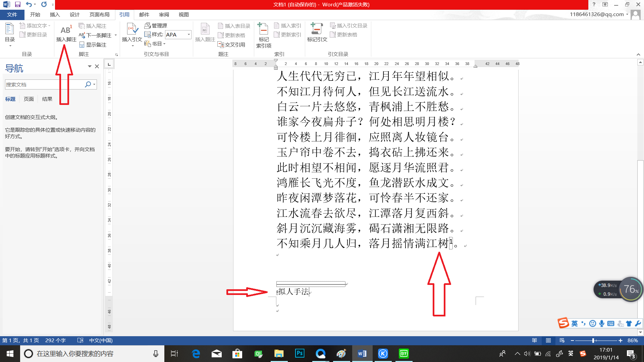
Task: Click Insert Table of Figures (插入表目录)
Action: coord(234,26)
